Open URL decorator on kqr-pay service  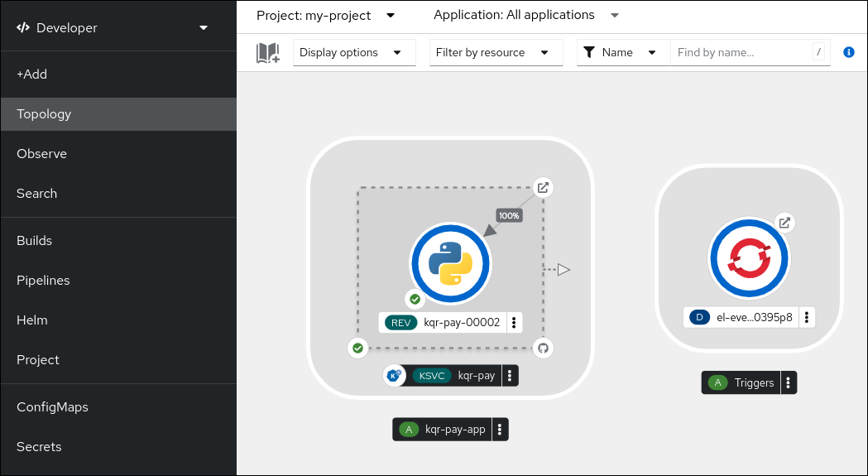pos(542,187)
